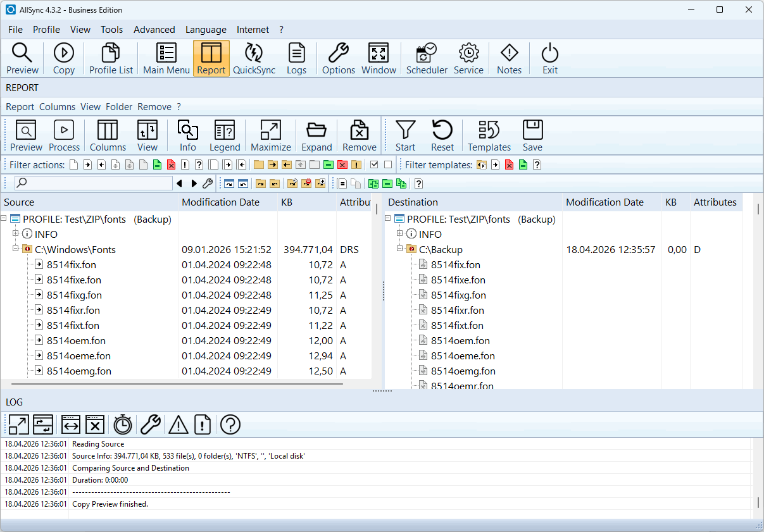This screenshot has height=532, width=764.
Task: Show the report Legend
Action: [x=225, y=136]
